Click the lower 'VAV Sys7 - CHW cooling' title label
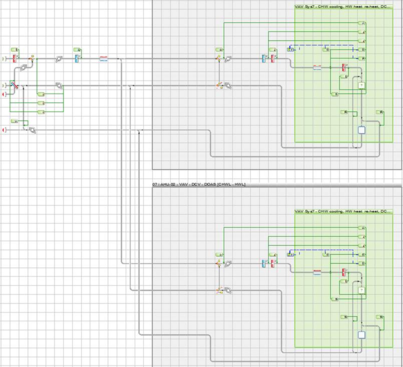Viewport: 403px width, 367px height. [343, 211]
